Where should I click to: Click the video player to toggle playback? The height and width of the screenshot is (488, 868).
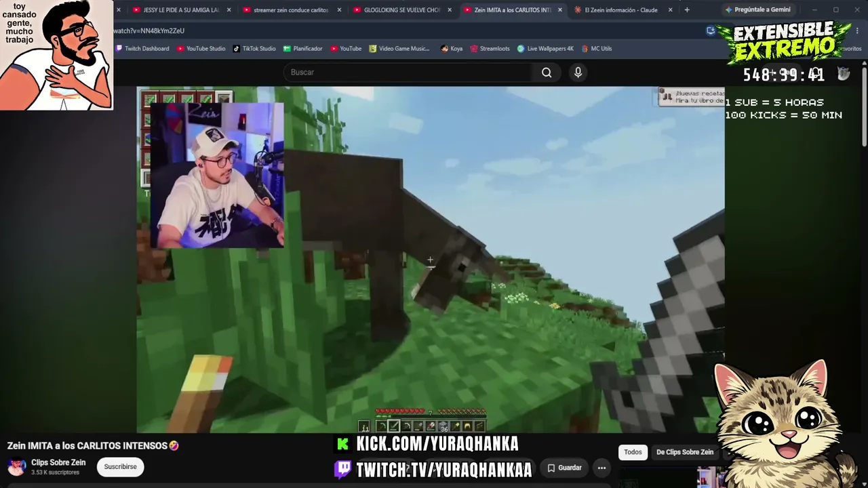click(430, 260)
